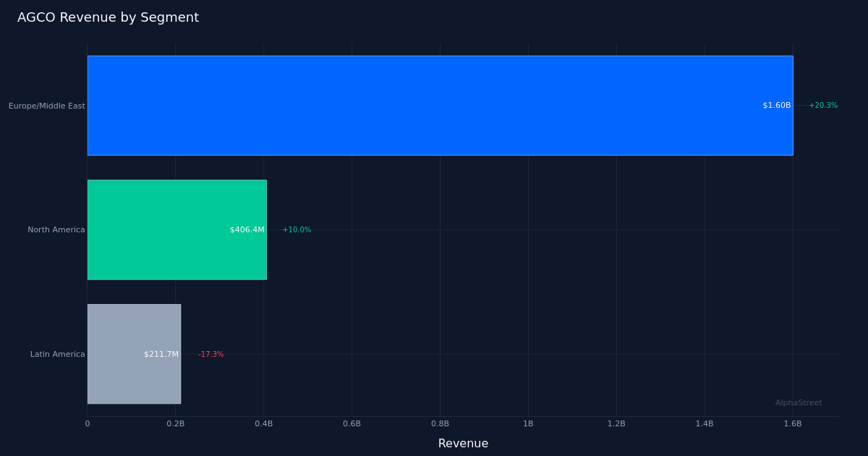The width and height of the screenshot is (868, 456).
Task: Click the '1.4B' x-axis tick label
Action: (x=705, y=424)
